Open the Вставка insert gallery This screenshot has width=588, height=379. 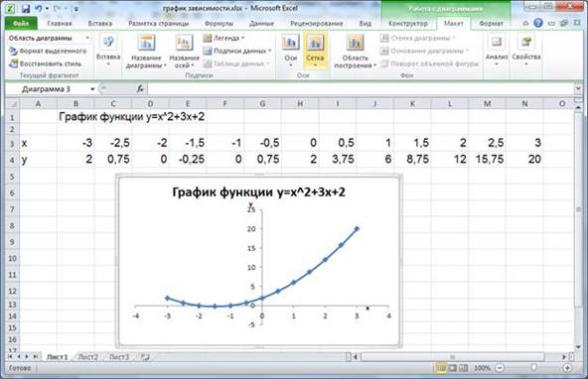108,50
